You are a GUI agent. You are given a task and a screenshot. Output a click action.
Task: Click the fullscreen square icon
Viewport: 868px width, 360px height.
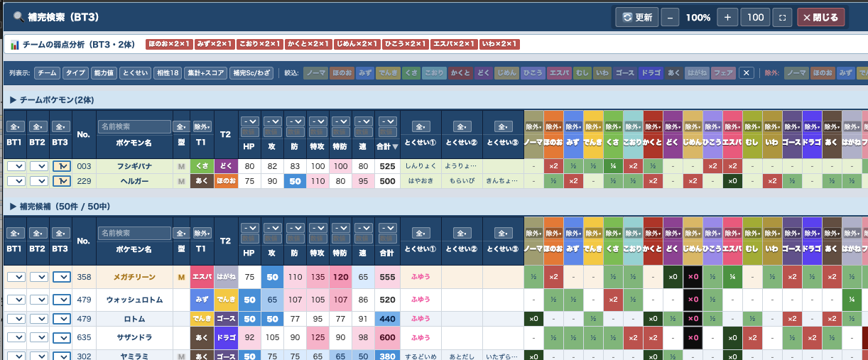point(781,18)
